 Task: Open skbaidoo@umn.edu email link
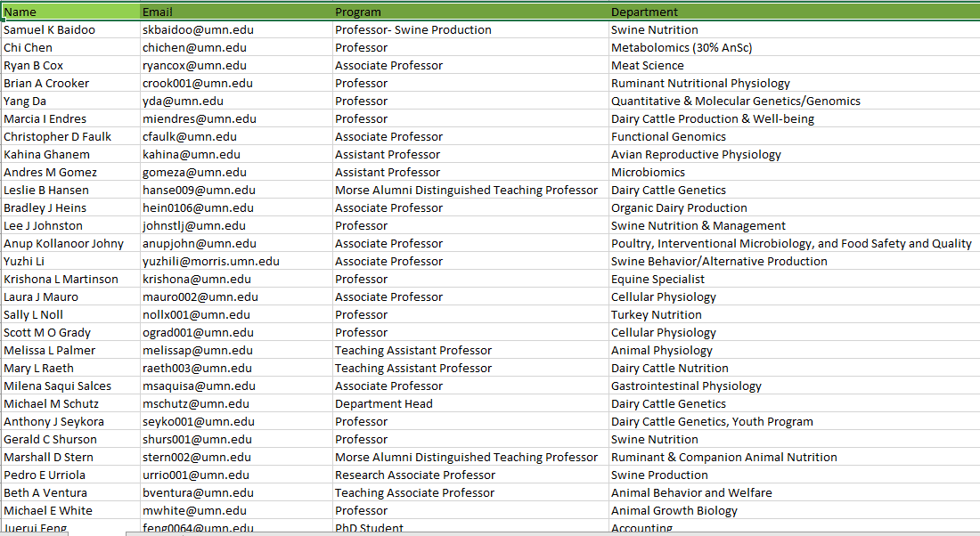tap(197, 29)
